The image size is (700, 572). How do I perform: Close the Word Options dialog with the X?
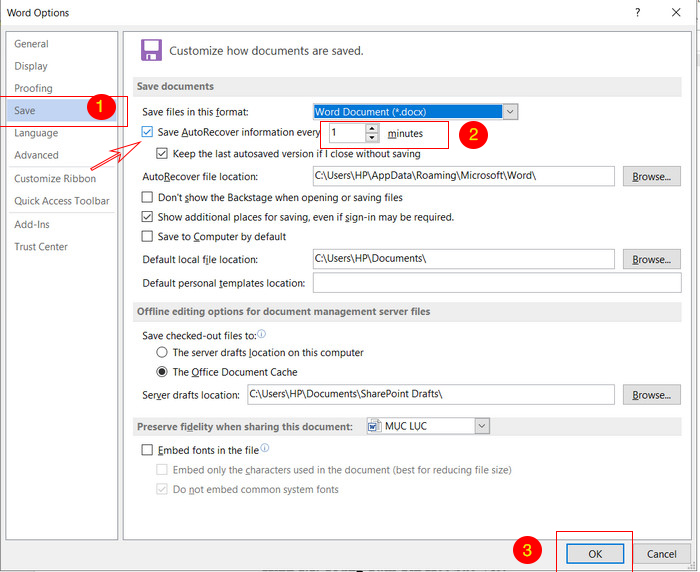tap(676, 12)
